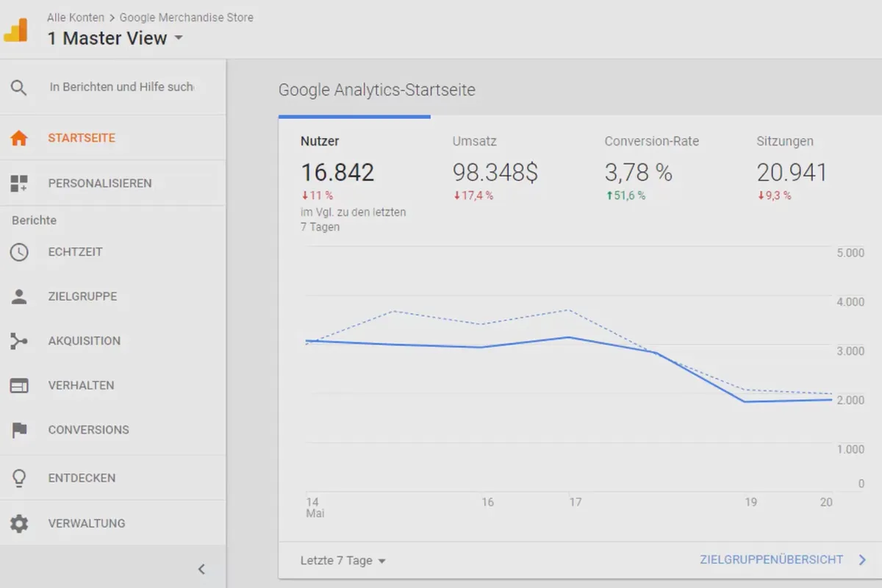Click the Zielgruppe person icon

(19, 297)
